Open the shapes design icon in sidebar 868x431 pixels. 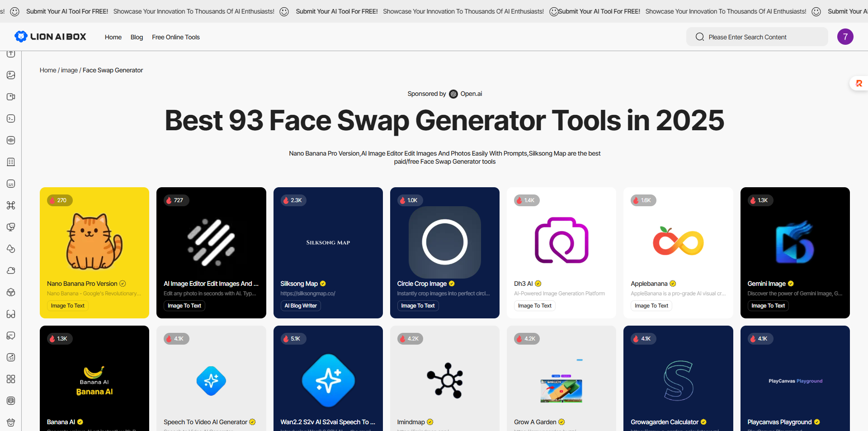[11, 249]
